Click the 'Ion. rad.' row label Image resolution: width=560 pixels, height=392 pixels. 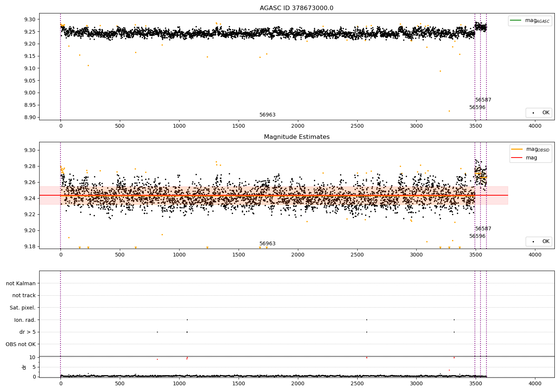tap(25, 320)
